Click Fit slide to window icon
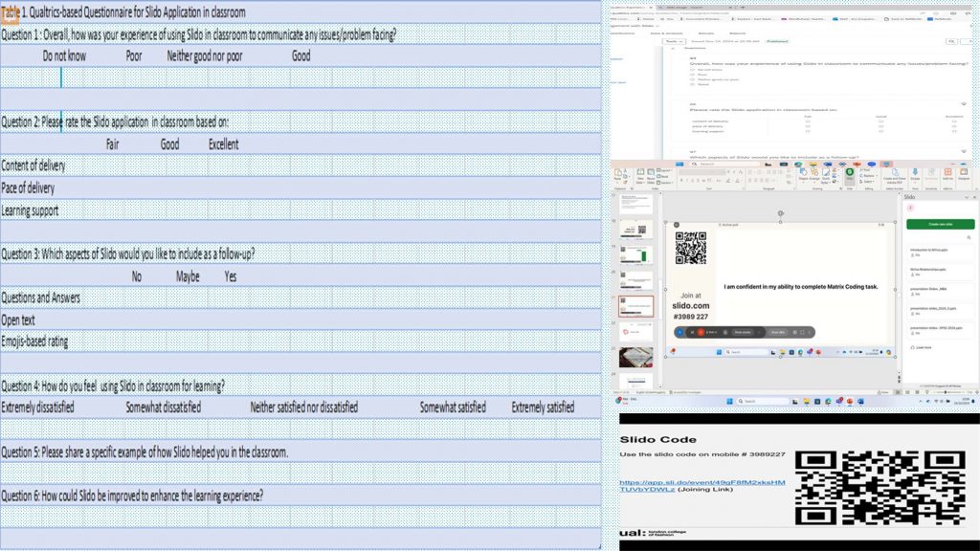980x551 pixels. click(x=975, y=392)
